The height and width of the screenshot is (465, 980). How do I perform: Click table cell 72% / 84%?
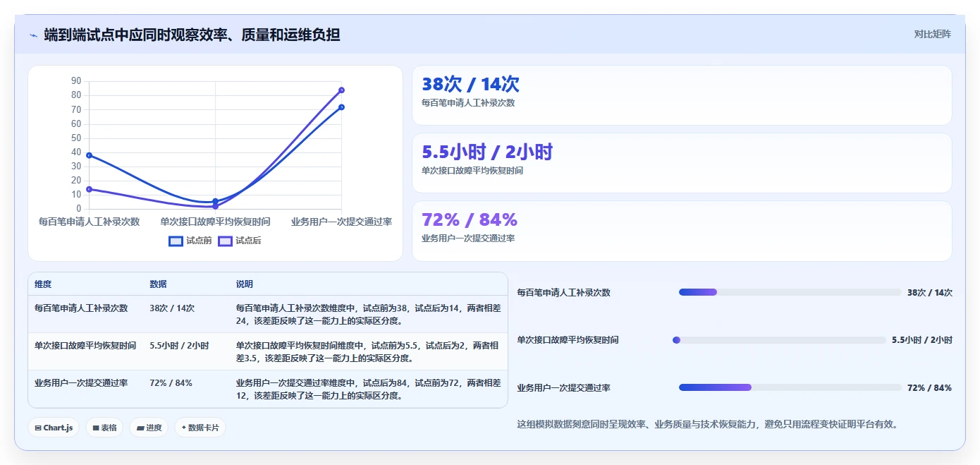pyautogui.click(x=171, y=383)
